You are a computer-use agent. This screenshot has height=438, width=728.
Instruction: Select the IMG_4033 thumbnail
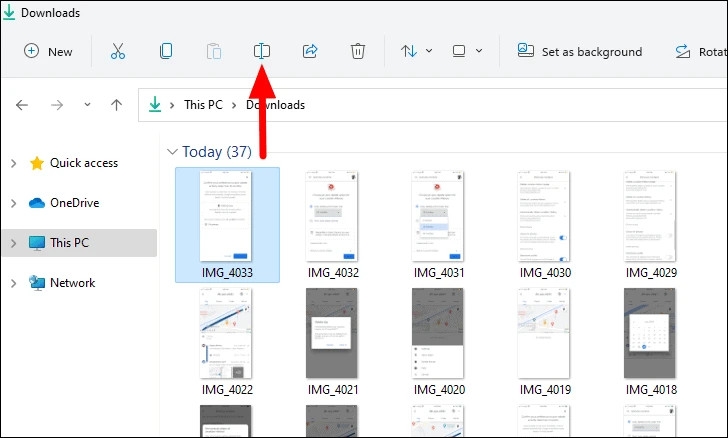pyautogui.click(x=226, y=216)
